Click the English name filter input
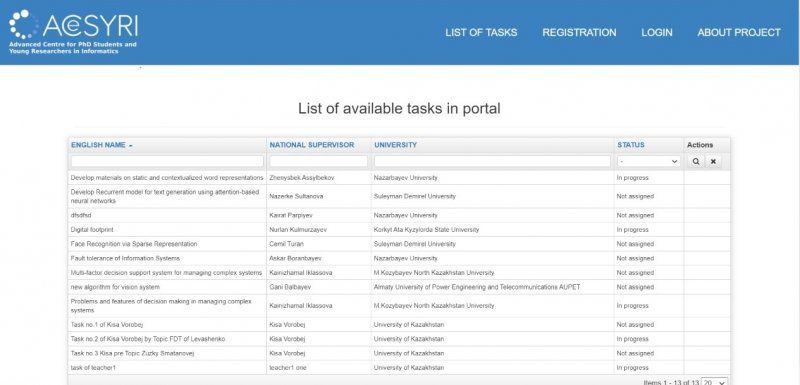 [167, 162]
